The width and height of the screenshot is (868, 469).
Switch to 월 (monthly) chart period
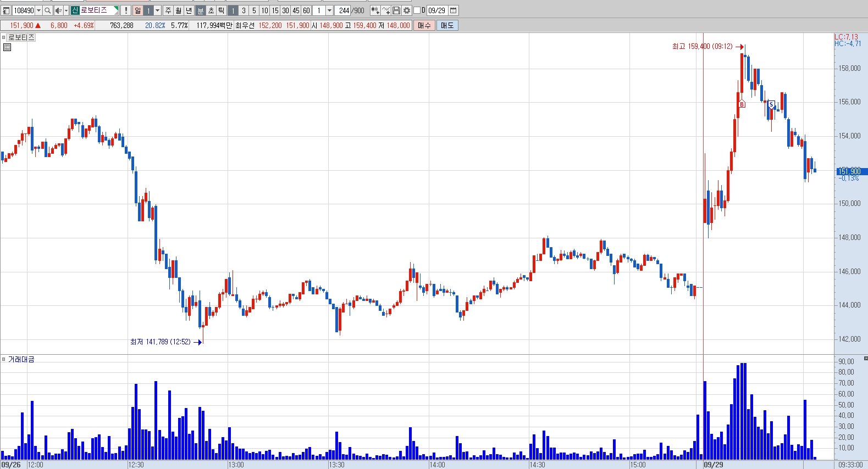coord(179,10)
